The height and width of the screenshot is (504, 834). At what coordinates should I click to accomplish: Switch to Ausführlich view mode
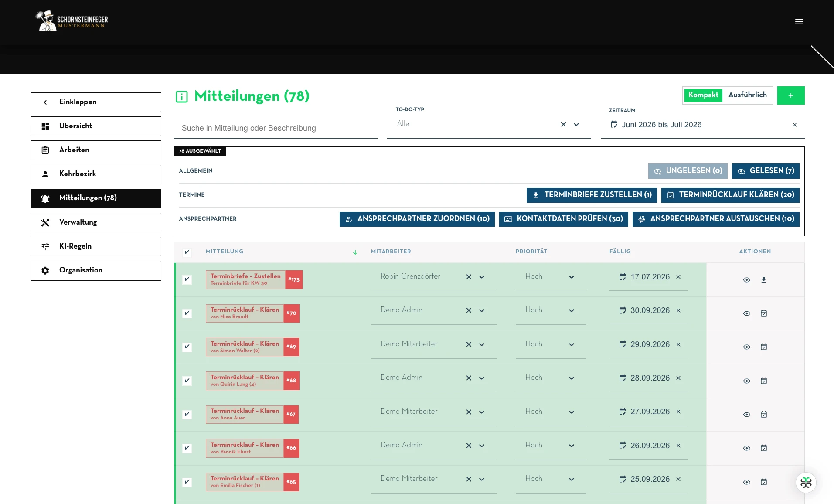(747, 95)
